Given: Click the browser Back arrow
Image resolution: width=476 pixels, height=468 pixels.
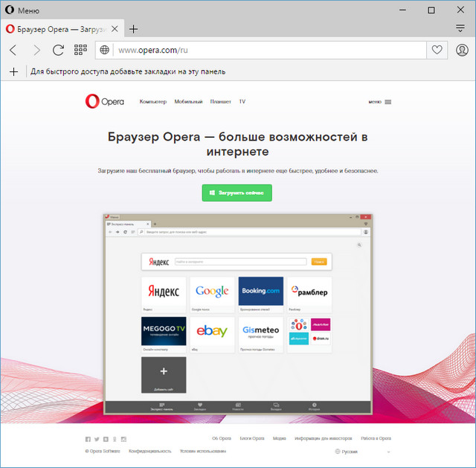Looking at the screenshot, I should [x=13, y=50].
